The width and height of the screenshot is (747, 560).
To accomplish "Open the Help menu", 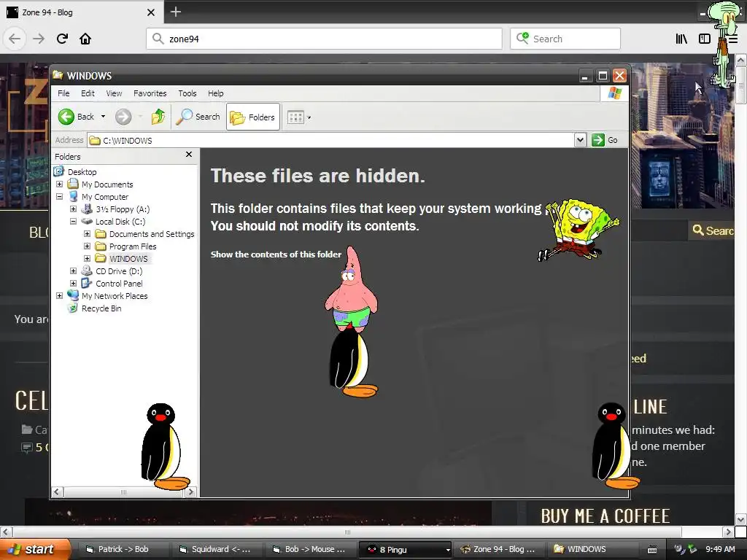I will point(215,93).
